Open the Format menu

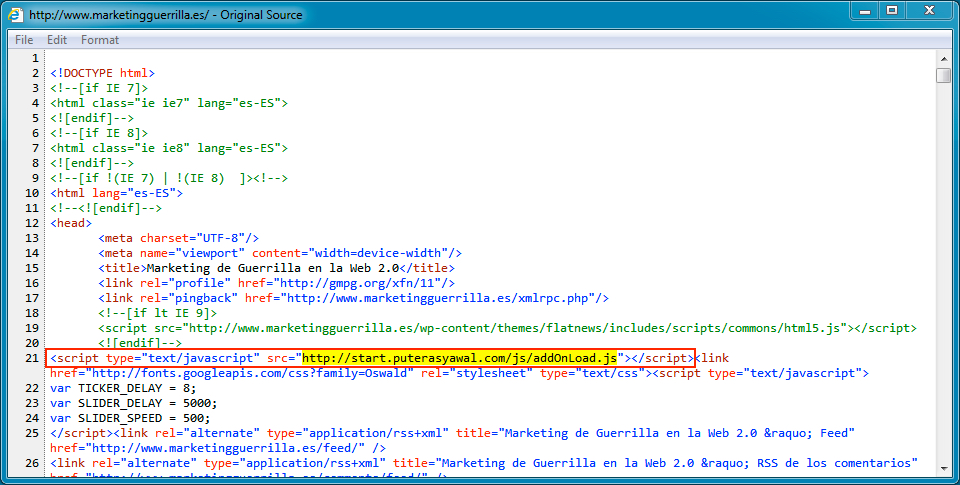coord(100,40)
